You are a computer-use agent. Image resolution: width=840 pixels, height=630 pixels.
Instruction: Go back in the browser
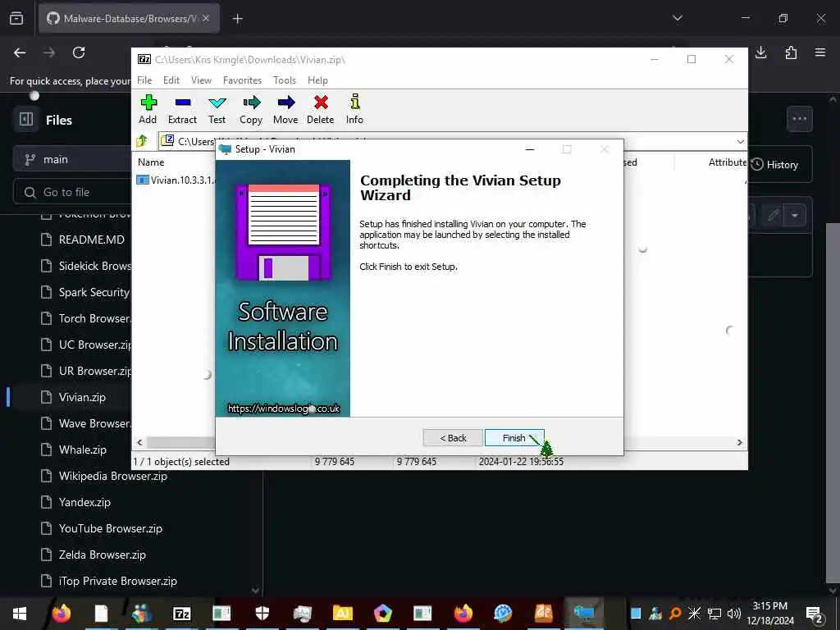[20, 52]
